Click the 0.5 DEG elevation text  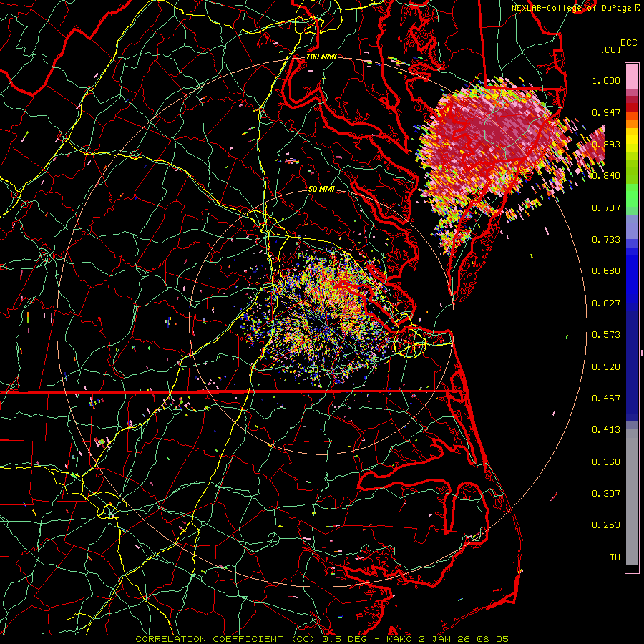[x=344, y=639]
